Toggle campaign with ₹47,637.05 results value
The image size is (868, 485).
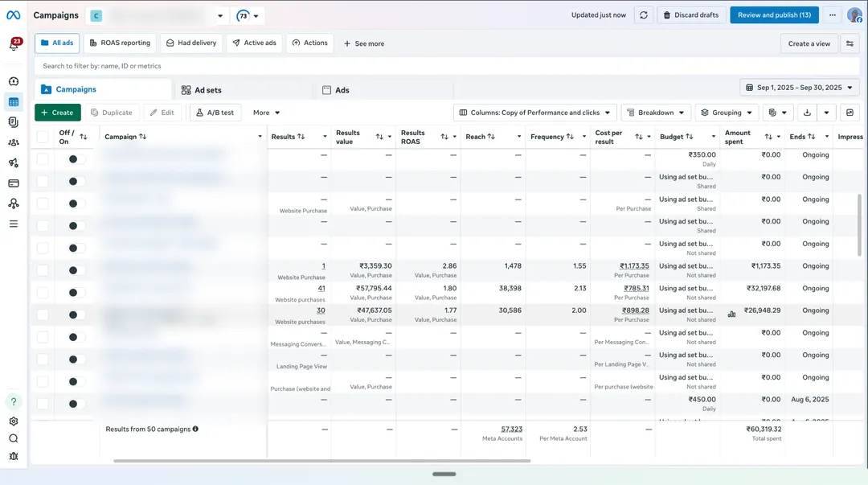76,314
